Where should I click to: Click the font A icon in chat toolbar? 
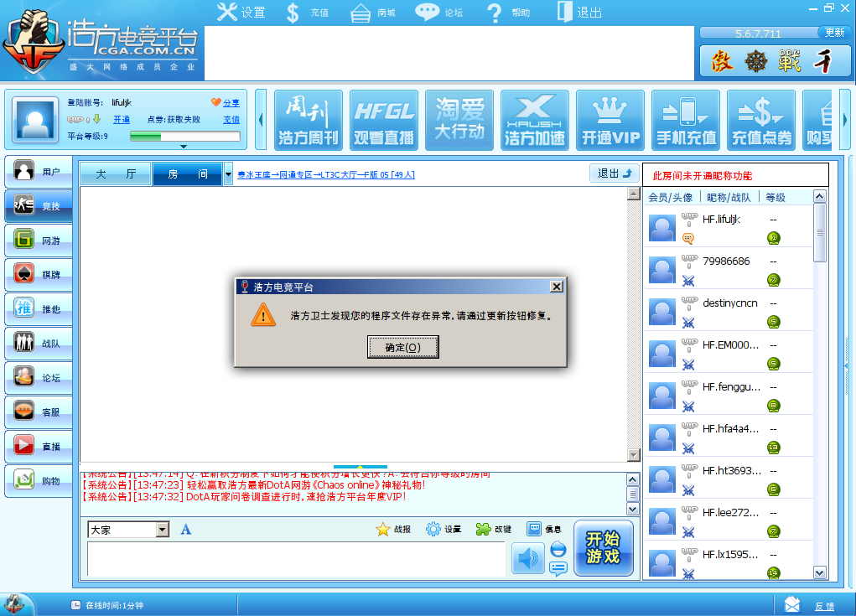pyautogui.click(x=186, y=530)
